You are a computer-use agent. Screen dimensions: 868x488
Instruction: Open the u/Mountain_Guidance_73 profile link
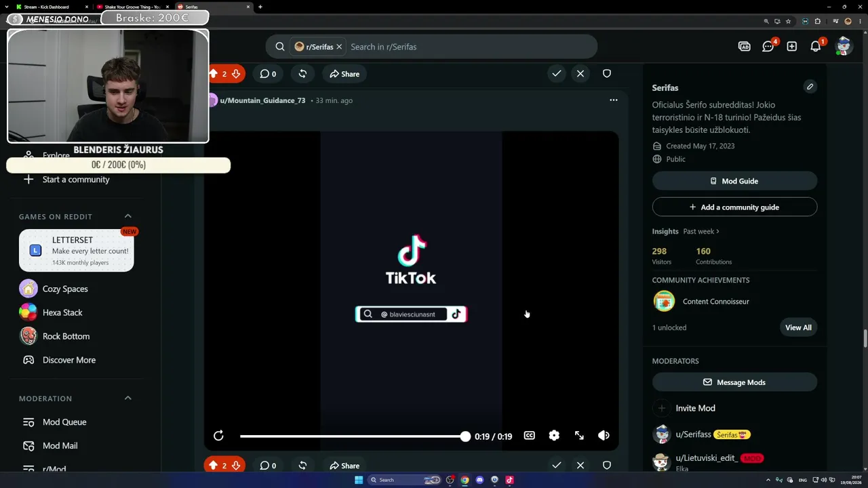[262, 100]
